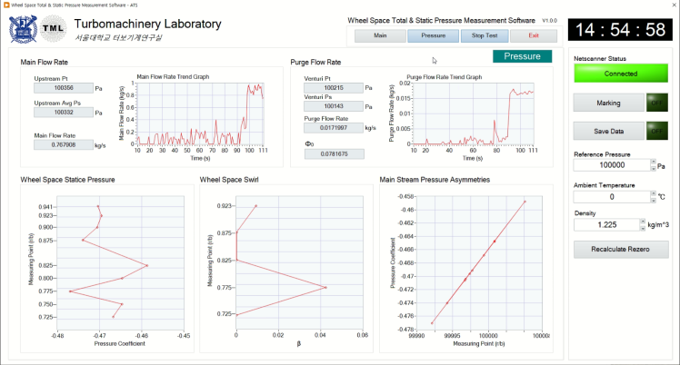Toggle the Marking OFF indicator
Image resolution: width=680 pixels, height=365 pixels.
point(657,103)
